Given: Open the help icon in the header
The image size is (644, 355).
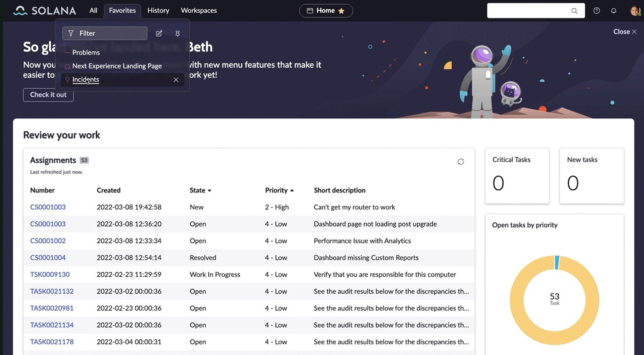Looking at the screenshot, I should 597,10.
